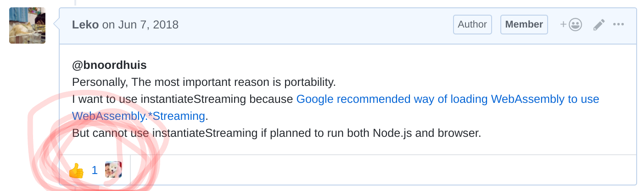The height and width of the screenshot is (191, 644).
Task: Click the WebAssembly.*Streaming link text
Action: point(138,117)
